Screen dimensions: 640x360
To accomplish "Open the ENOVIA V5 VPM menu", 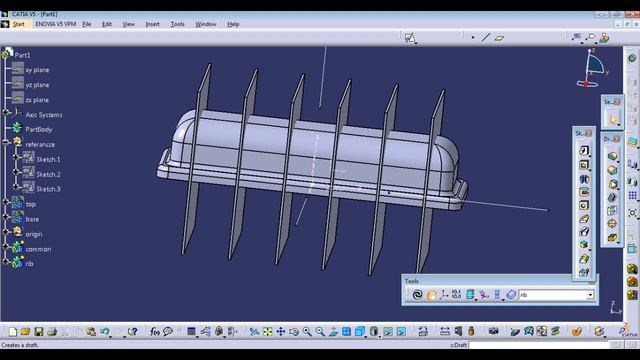I will coord(56,24).
